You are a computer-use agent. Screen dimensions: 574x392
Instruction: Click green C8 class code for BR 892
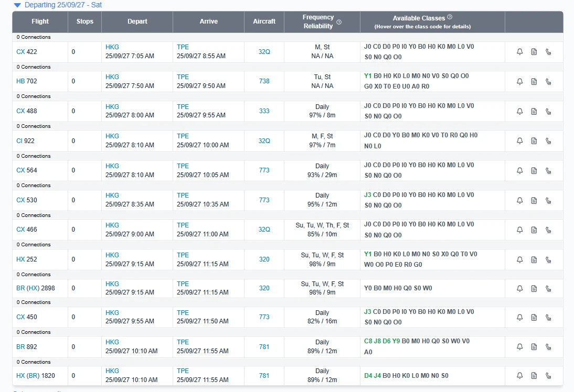pos(368,341)
